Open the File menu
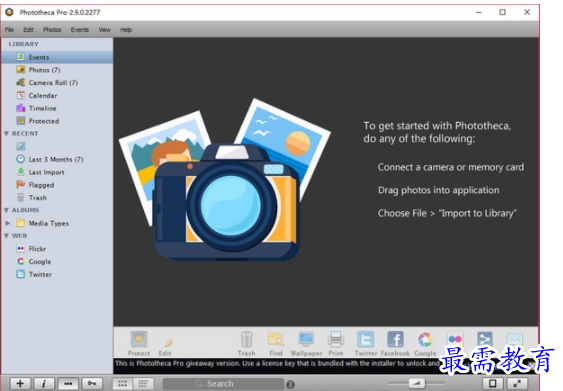Viewport: 563px width, 391px height. (9, 30)
